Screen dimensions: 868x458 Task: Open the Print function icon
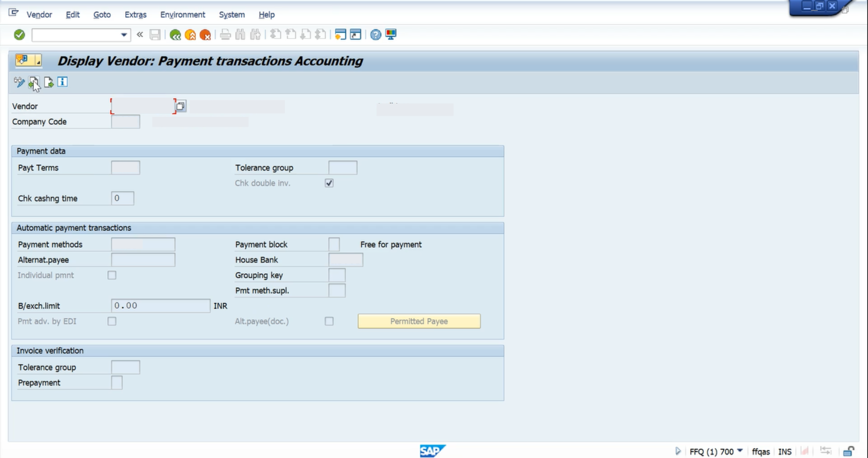click(x=225, y=35)
